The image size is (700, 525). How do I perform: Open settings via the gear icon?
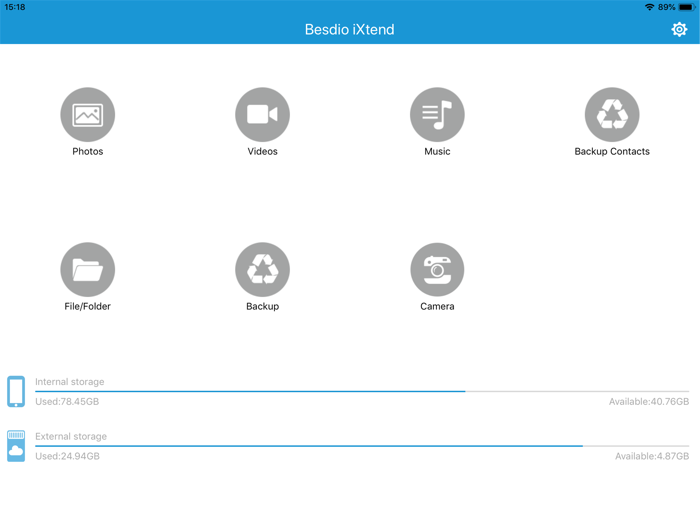click(679, 30)
